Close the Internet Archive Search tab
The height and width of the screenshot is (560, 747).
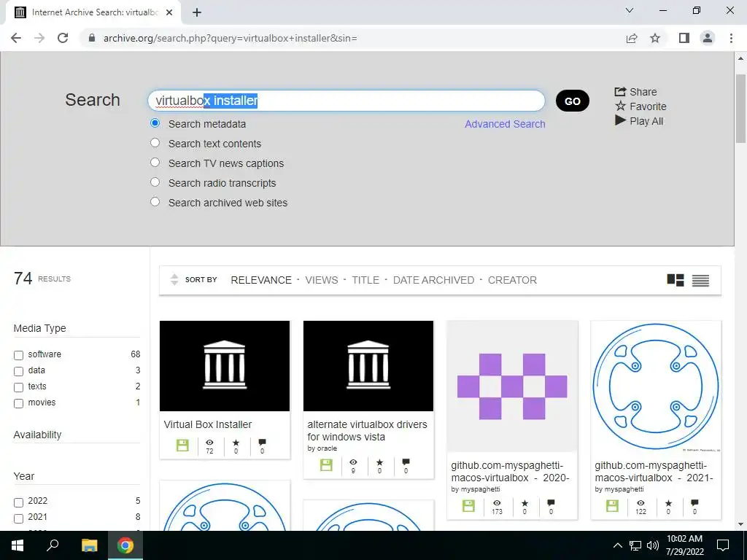169,12
